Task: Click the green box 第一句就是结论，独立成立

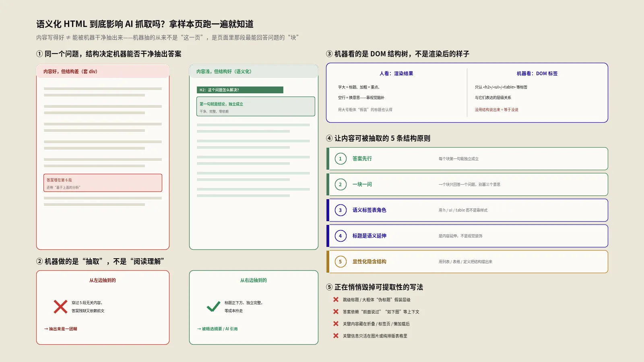Action: [x=256, y=107]
